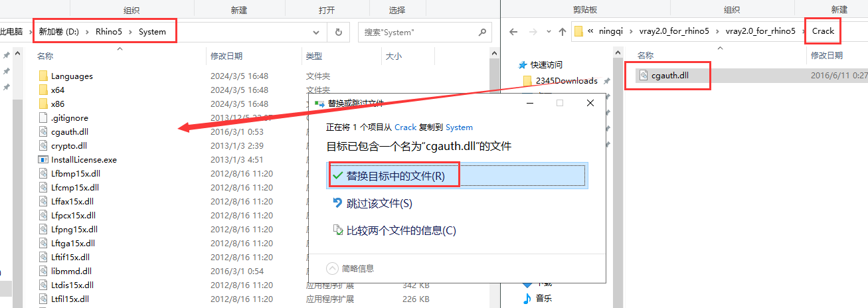The image size is (868, 308).
Task: Go up one folder level in Crack window
Action: pos(563,32)
